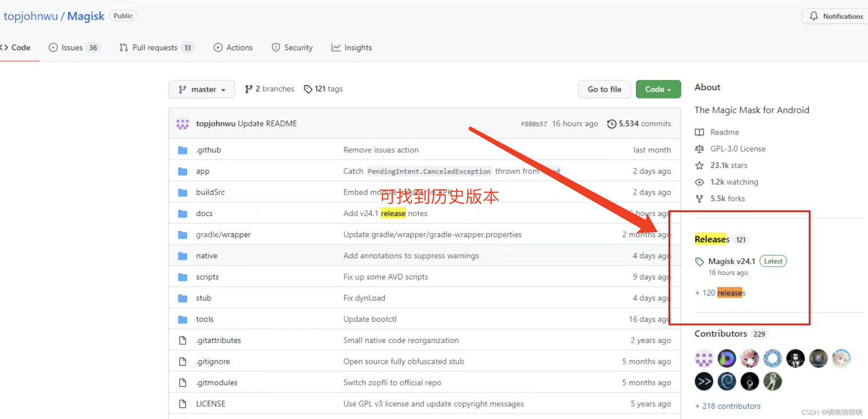Click the 1.2k watching eye link
Screen dimensions: 868x419
tap(734, 182)
